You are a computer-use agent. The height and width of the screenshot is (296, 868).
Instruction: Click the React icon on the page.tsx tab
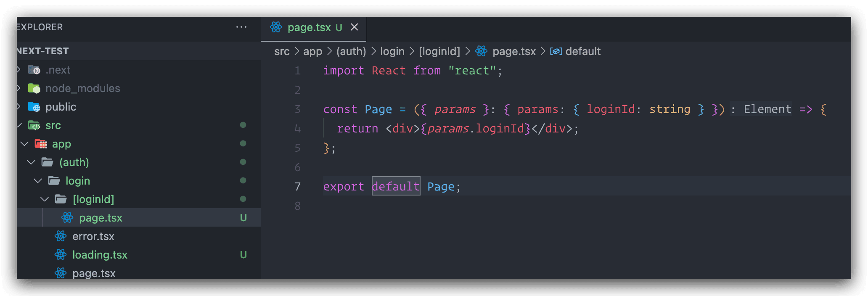(x=276, y=27)
